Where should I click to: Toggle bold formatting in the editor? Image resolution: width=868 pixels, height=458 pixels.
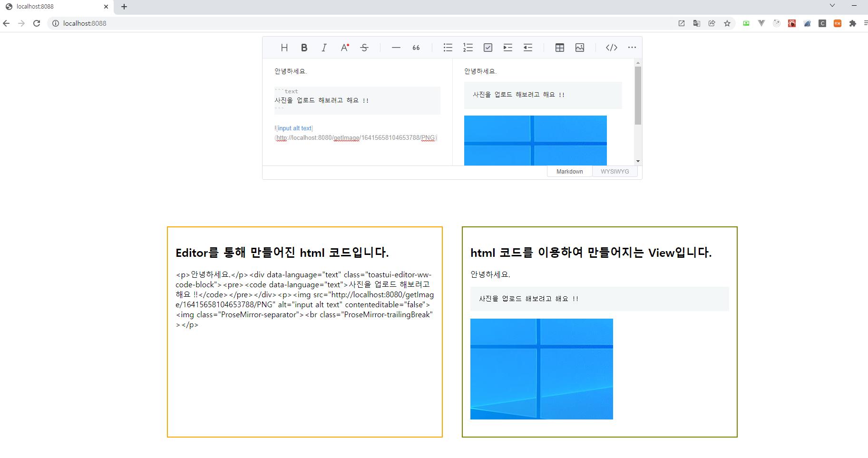click(304, 48)
